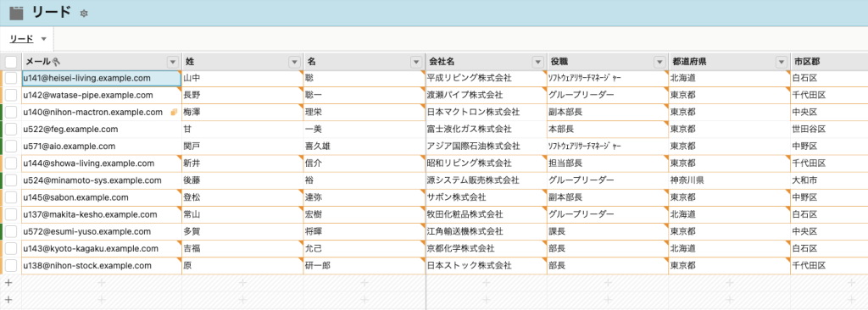Click surname cell 甘
This screenshot has height=310, width=868.
242,130
